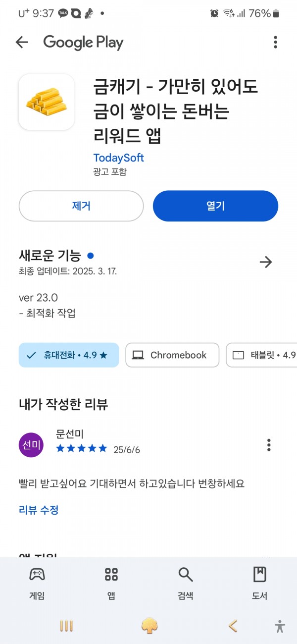Tap the 선미 purple profile avatar
The height and width of the screenshot is (644, 297).
pyautogui.click(x=31, y=445)
